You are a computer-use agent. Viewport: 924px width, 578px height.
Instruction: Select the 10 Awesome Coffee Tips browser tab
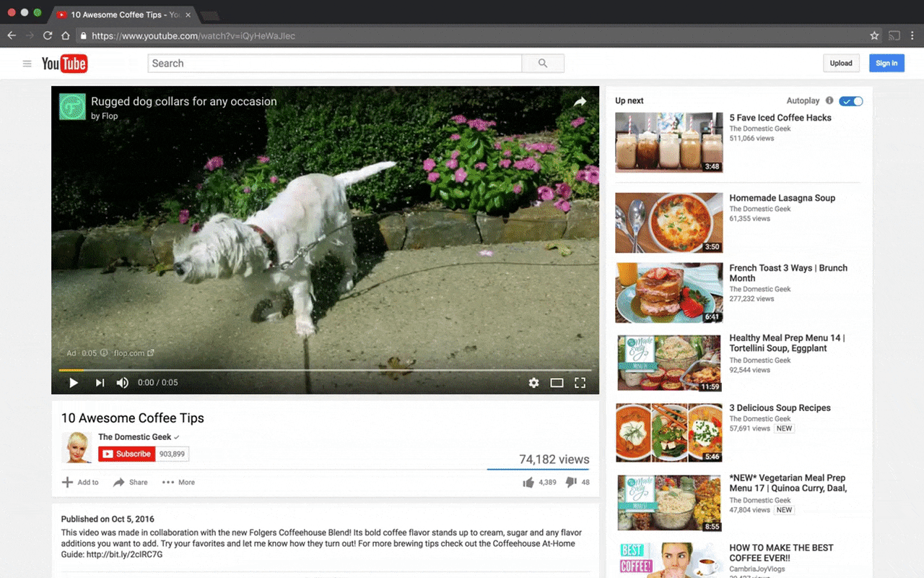119,14
